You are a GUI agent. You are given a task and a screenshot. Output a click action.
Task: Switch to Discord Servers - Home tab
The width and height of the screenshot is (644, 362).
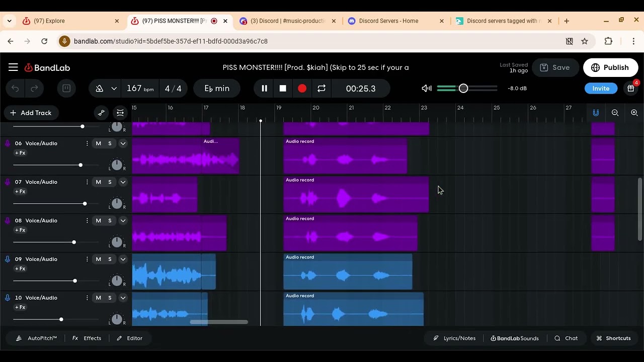click(395, 21)
